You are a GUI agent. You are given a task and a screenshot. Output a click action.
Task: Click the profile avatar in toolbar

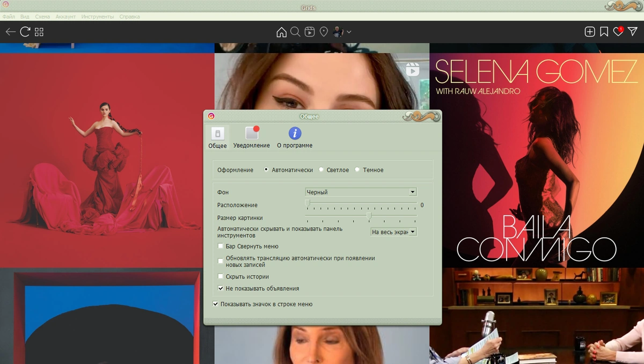338,32
